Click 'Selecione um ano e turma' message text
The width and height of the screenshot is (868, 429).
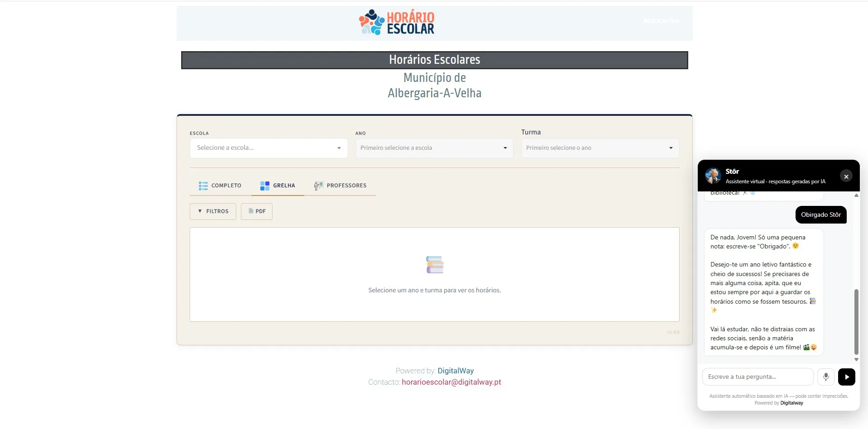(435, 290)
